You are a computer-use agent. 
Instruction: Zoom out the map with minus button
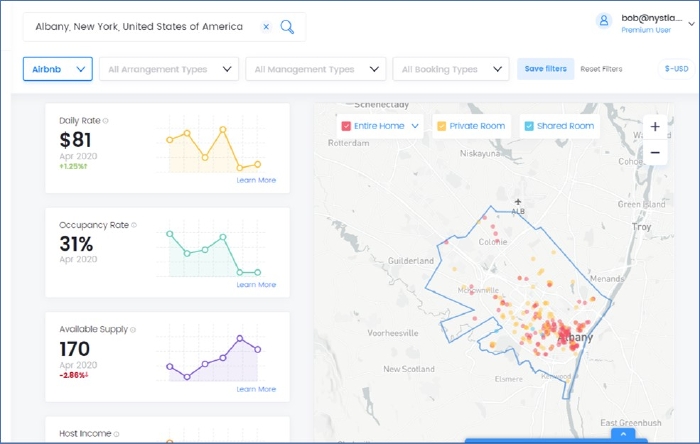click(x=655, y=153)
